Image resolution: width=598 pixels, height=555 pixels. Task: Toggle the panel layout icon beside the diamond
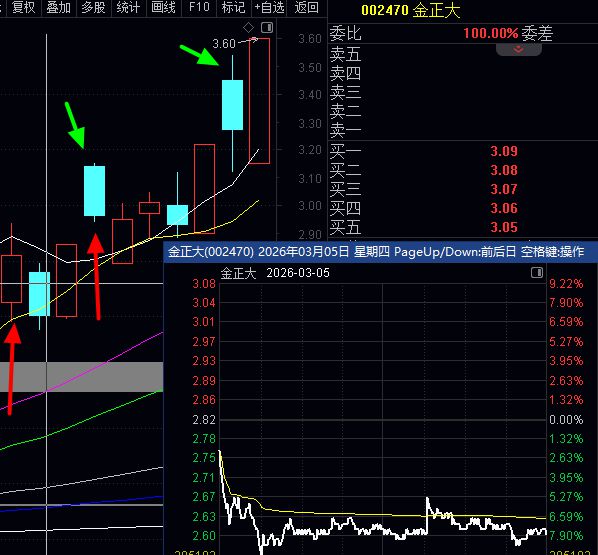(x=267, y=27)
